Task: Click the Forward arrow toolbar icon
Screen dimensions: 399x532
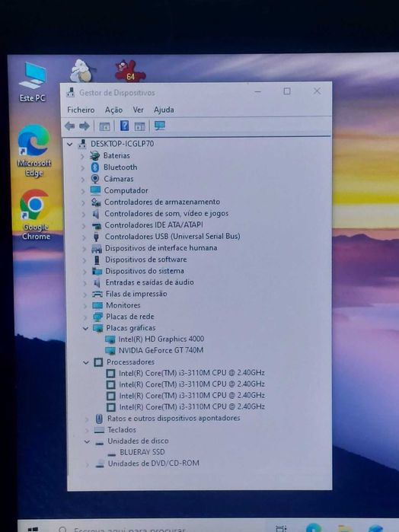Action: (85, 126)
